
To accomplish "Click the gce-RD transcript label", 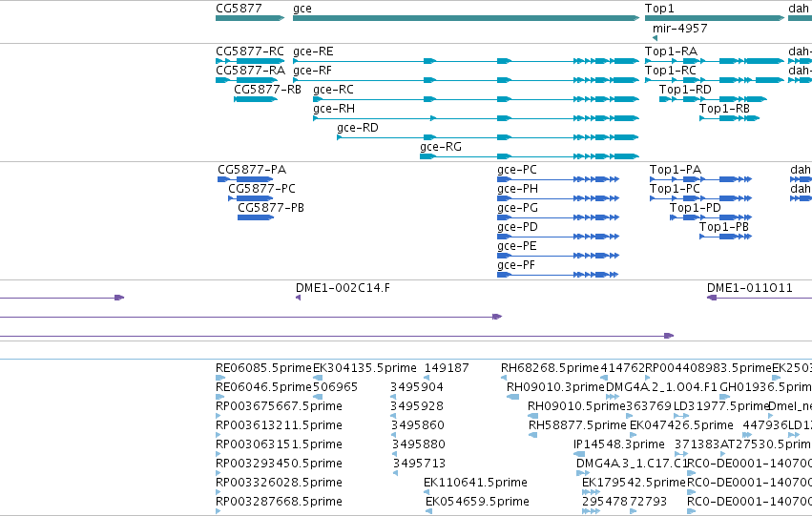I will [x=358, y=128].
